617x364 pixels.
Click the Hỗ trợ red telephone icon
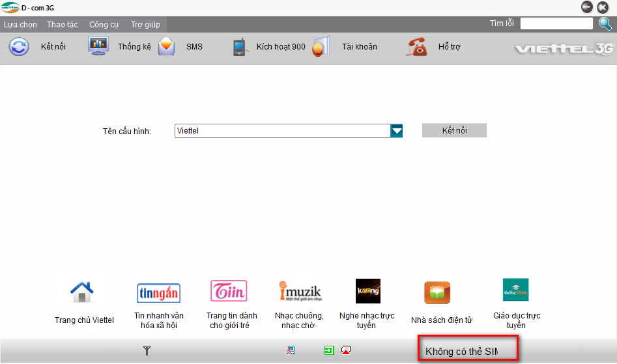[416, 46]
